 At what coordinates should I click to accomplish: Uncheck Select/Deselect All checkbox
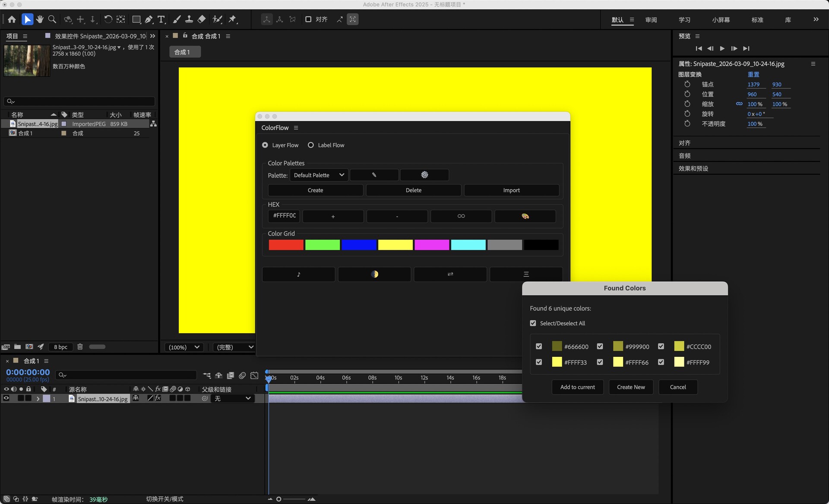click(533, 323)
